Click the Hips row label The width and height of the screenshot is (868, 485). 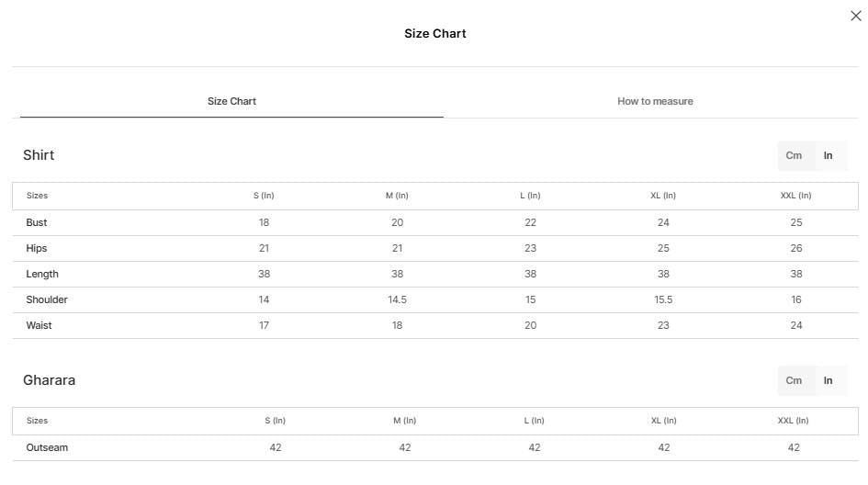(x=37, y=249)
